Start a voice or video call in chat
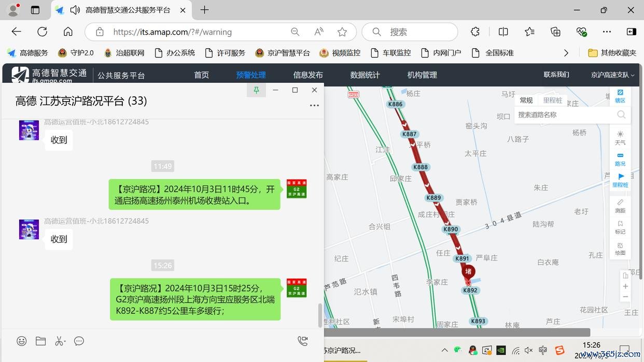The width and height of the screenshot is (644, 362). click(x=303, y=341)
